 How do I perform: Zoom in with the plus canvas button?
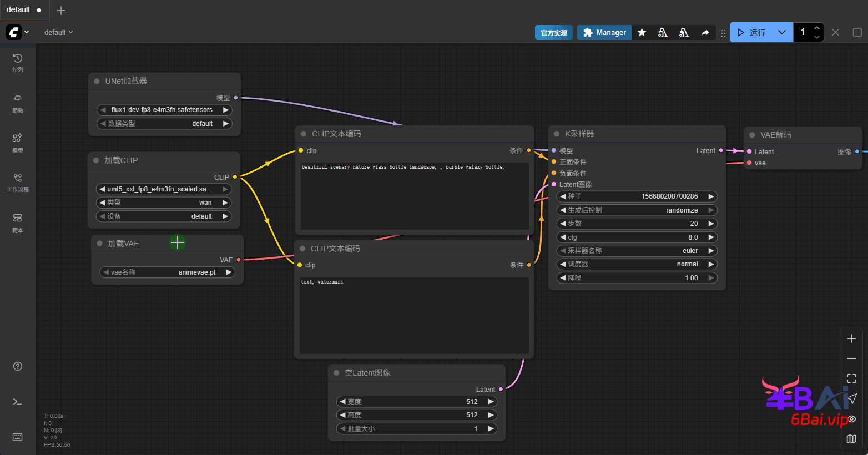point(851,338)
